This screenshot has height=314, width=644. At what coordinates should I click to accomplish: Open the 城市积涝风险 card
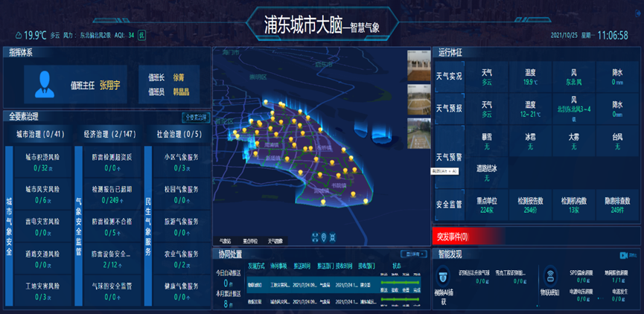[x=42, y=161]
